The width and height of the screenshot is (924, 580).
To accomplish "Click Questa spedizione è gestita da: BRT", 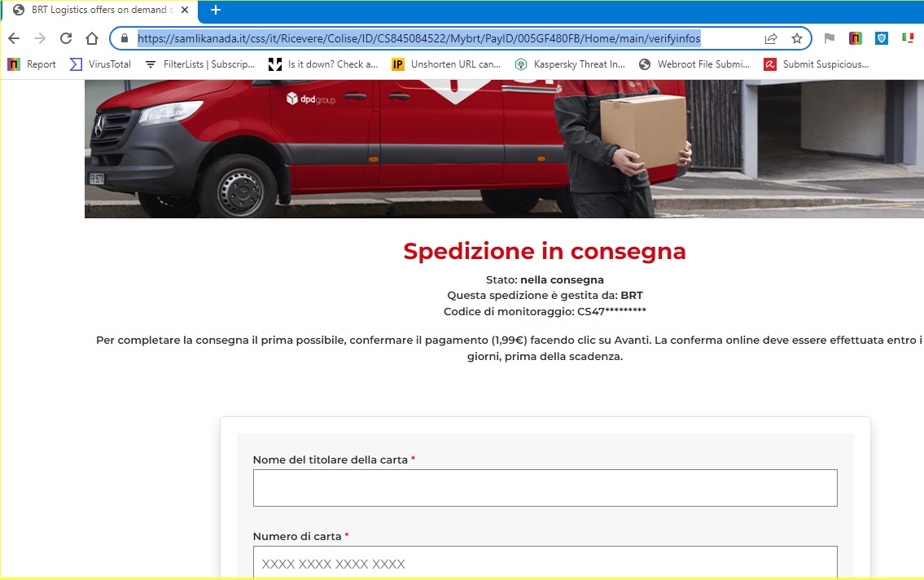I will point(545,296).
